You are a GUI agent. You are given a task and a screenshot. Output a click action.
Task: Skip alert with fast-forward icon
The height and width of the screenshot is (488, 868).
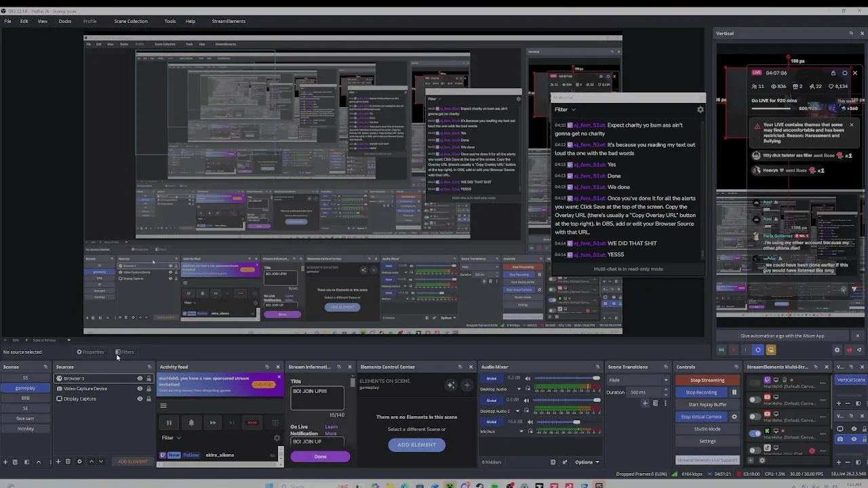pos(213,423)
